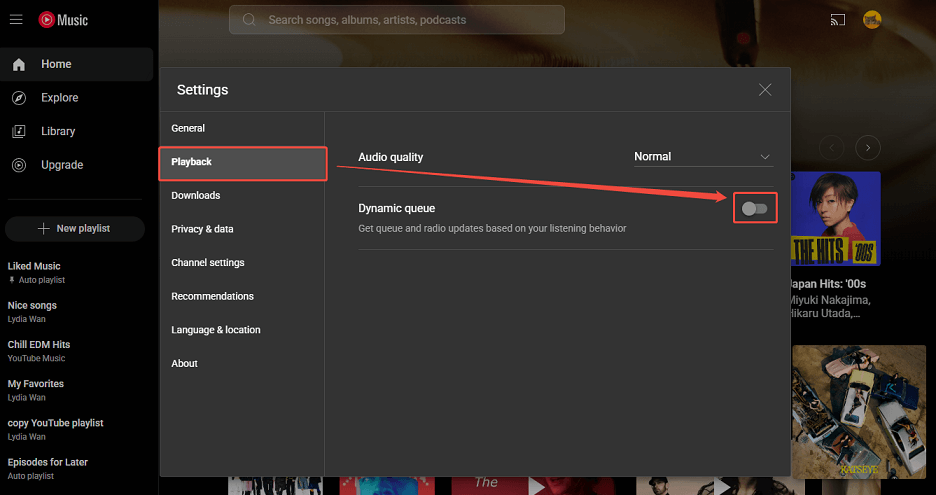This screenshot has width=936, height=495.
Task: Click the search songs input field
Action: (x=397, y=20)
